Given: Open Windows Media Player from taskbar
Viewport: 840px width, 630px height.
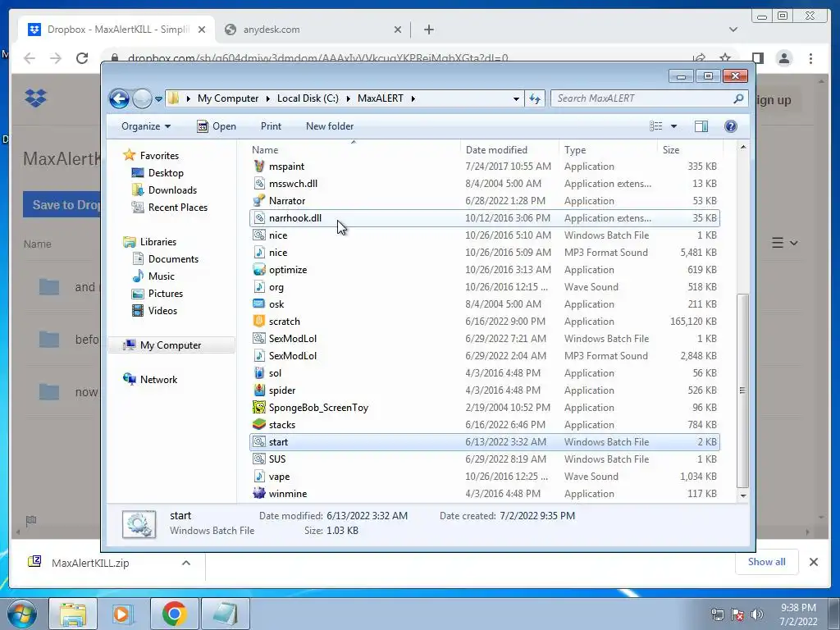Looking at the screenshot, I should pyautogui.click(x=123, y=614).
